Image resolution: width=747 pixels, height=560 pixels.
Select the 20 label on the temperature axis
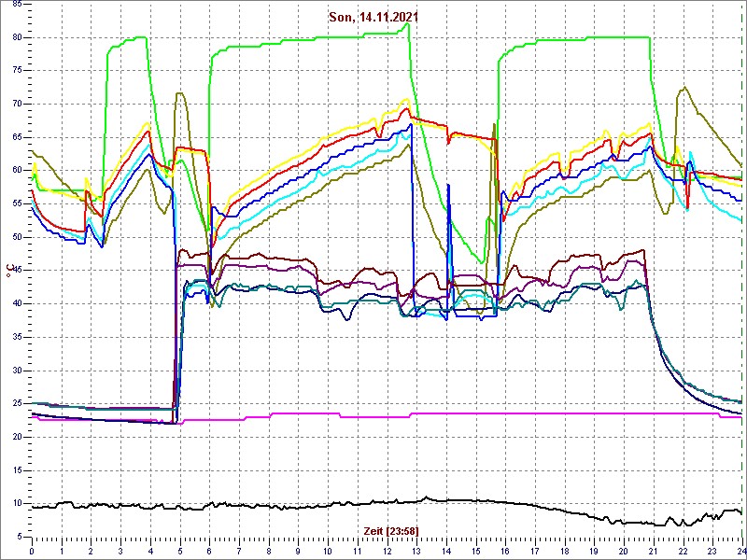[15, 437]
